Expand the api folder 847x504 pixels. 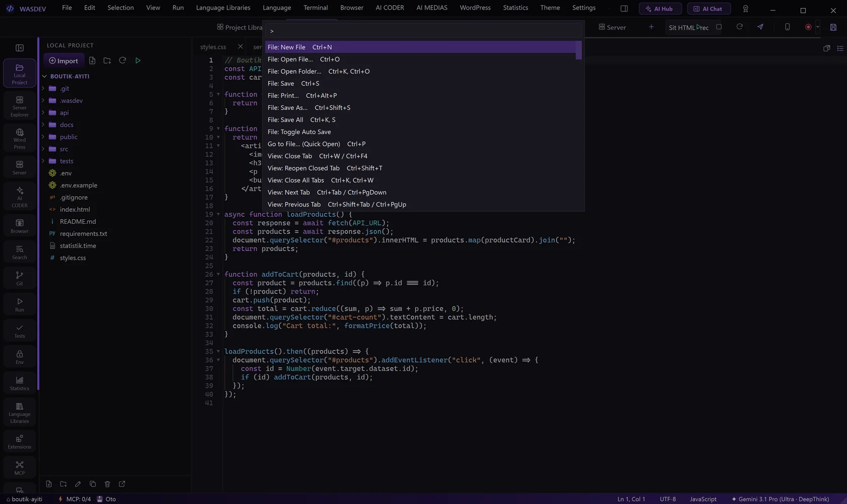[43, 113]
